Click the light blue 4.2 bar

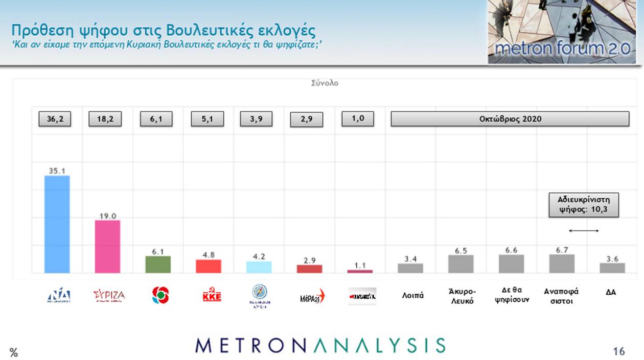[259, 267]
